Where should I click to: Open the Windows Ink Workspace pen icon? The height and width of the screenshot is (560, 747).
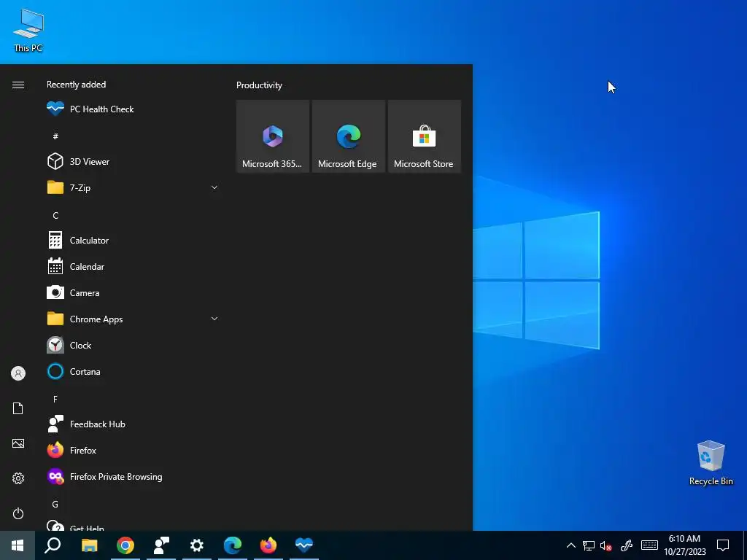pos(627,545)
